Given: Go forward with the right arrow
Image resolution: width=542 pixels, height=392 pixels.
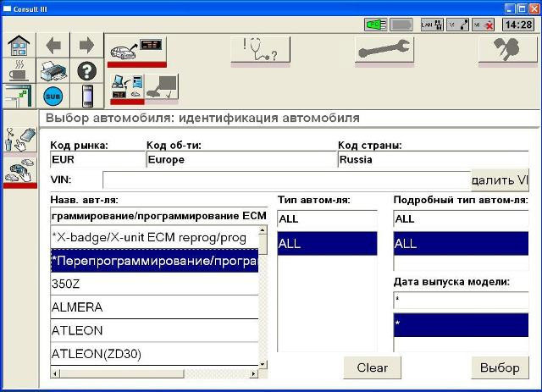Looking at the screenshot, I should coord(86,45).
